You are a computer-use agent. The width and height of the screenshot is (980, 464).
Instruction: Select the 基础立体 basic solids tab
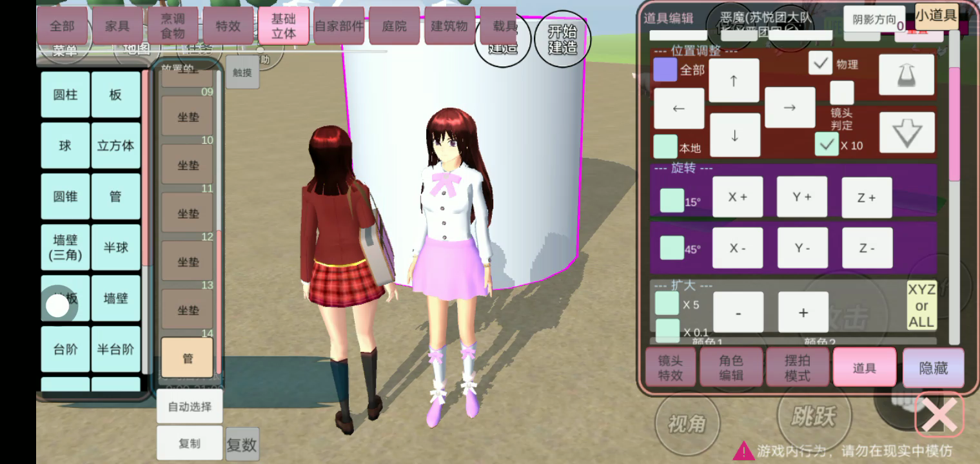coord(284,26)
